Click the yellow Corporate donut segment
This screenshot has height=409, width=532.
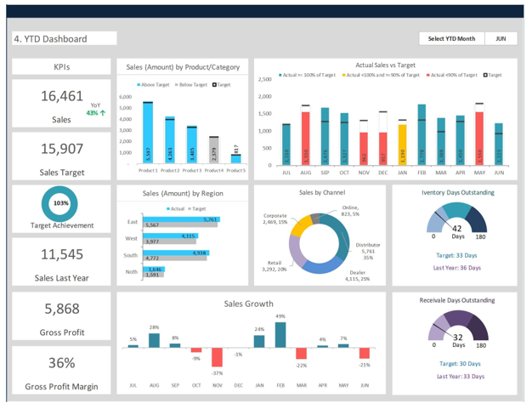[301, 225]
